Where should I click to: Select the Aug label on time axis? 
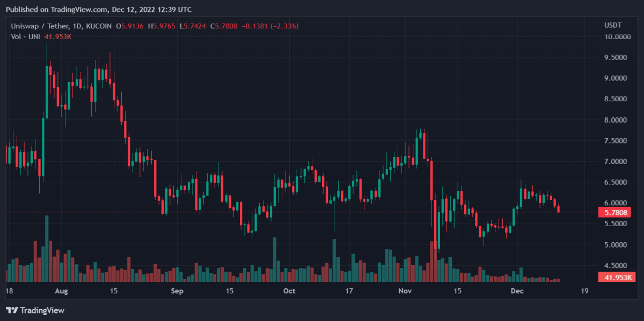[x=62, y=292]
